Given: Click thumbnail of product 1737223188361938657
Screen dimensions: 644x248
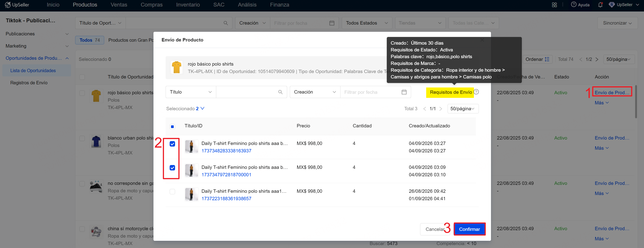Looking at the screenshot, I should point(191,194).
